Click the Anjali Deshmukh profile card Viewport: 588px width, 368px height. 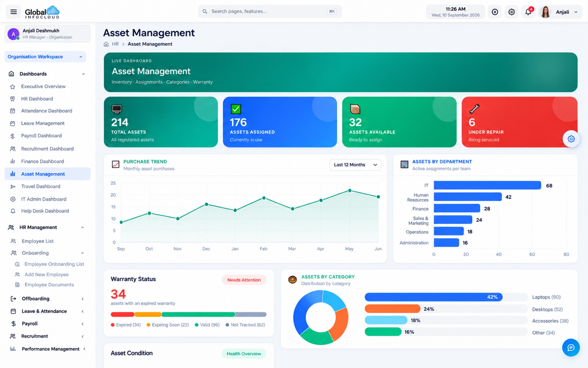click(x=47, y=34)
